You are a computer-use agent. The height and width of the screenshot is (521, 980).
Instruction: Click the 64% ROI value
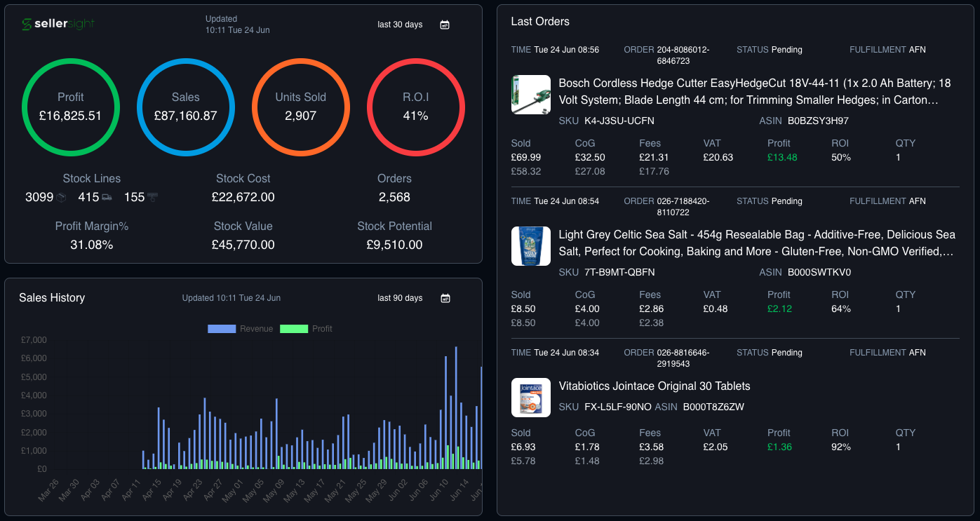point(841,309)
